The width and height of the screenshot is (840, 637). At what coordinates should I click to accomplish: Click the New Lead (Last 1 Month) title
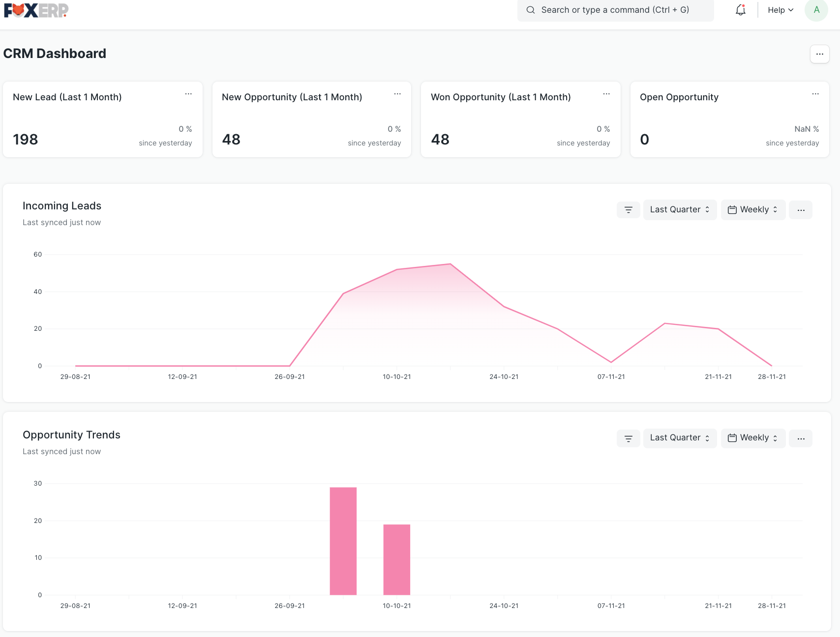[67, 97]
